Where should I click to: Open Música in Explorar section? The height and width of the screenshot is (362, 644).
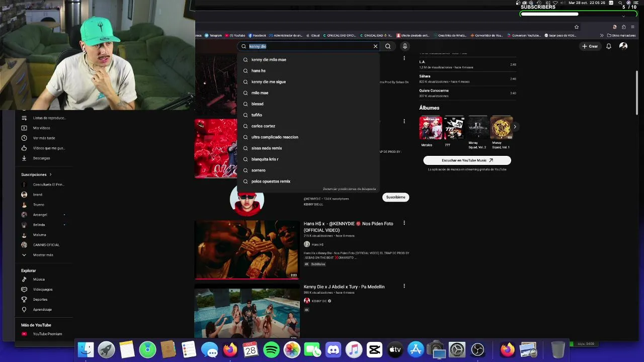pyautogui.click(x=44, y=280)
